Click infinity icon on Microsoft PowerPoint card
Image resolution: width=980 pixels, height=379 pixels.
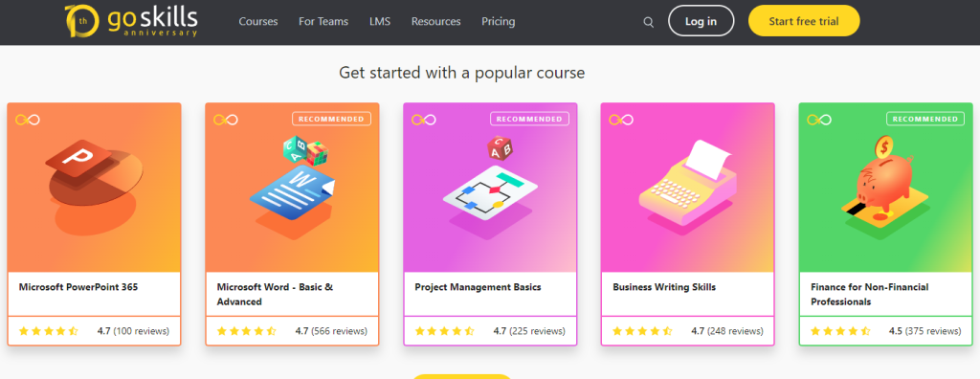[28, 120]
